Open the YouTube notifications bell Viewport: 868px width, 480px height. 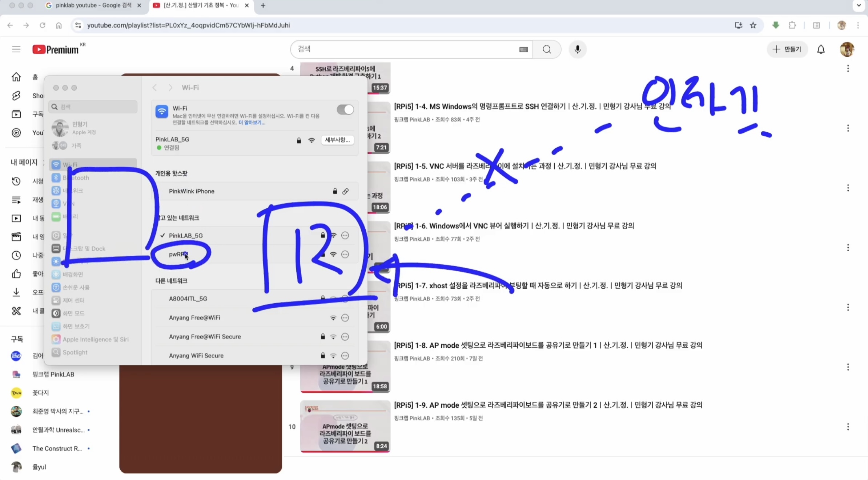tap(821, 49)
